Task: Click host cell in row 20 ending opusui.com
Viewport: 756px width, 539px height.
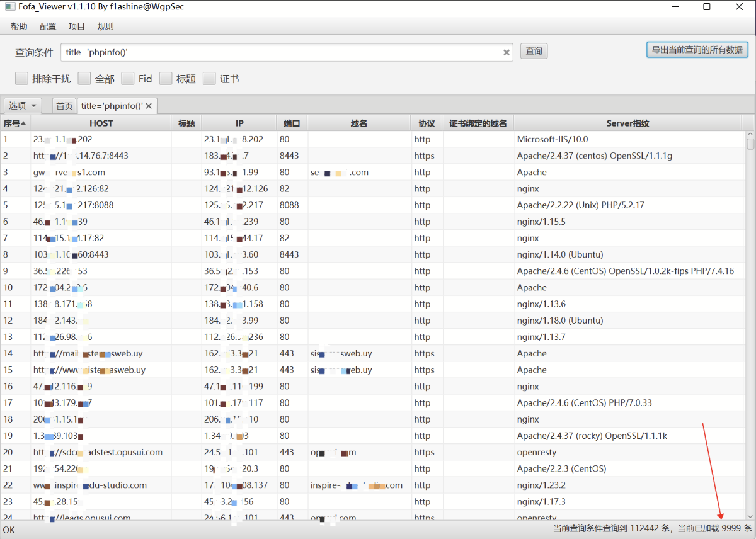Action: [101, 452]
